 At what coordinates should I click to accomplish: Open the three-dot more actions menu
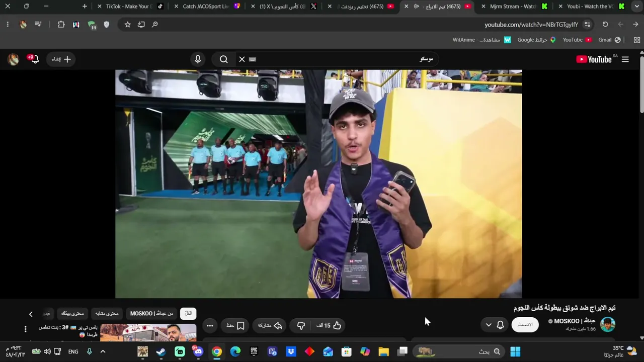210,325
